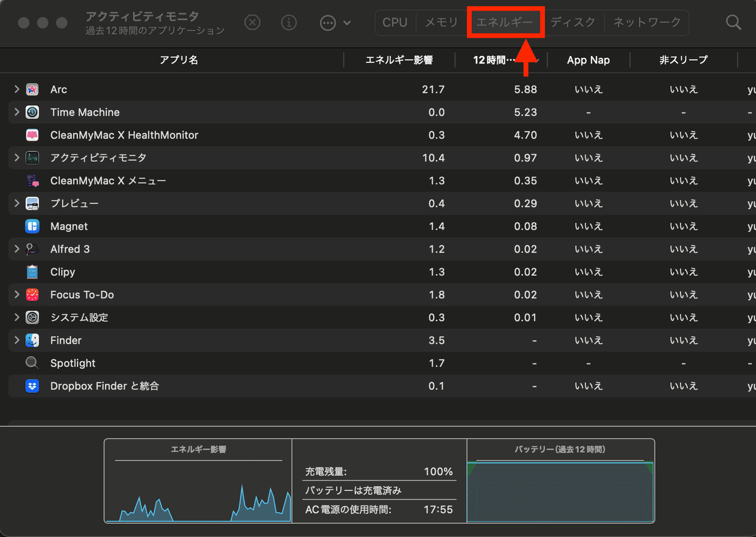
Task: Click Time Machine's 12-hour value 5.23
Action: coord(525,112)
